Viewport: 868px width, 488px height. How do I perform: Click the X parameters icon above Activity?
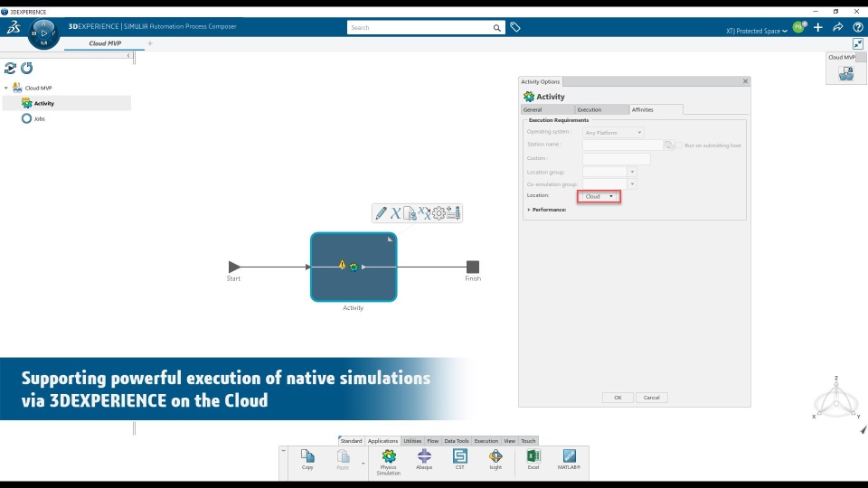point(395,213)
